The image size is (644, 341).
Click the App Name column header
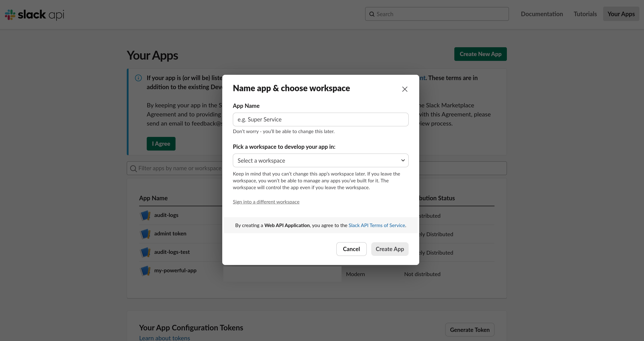tap(153, 198)
